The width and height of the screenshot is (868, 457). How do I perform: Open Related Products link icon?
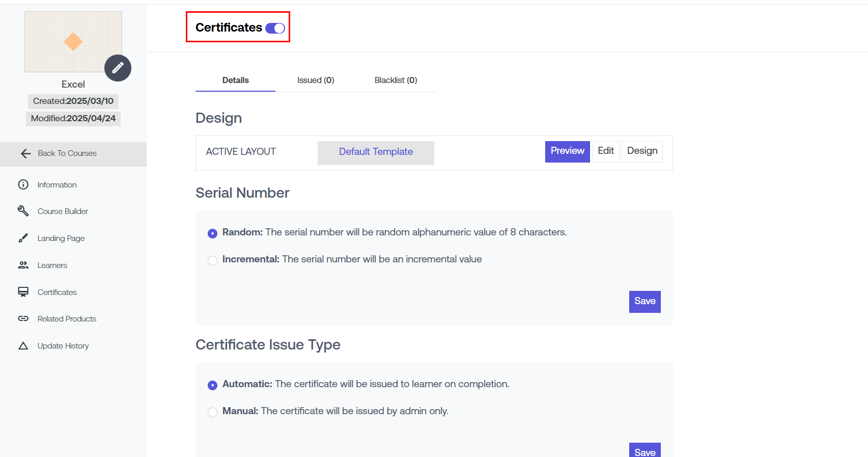point(23,318)
